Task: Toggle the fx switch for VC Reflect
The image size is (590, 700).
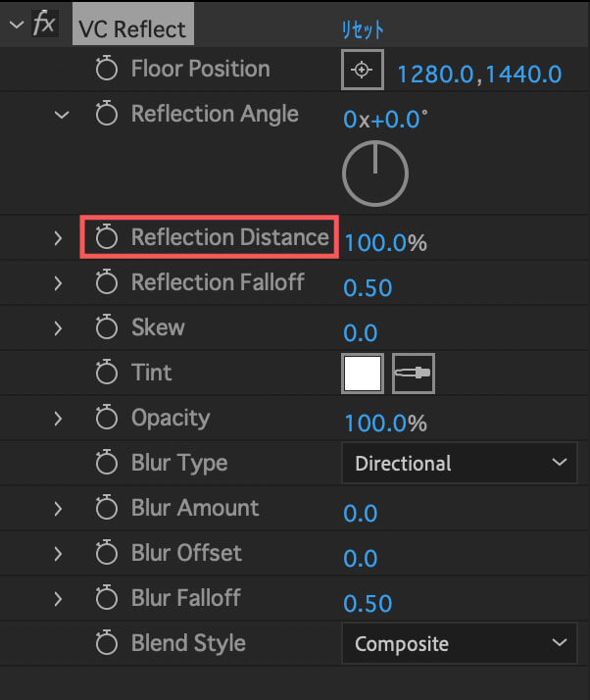Action: pyautogui.click(x=45, y=24)
